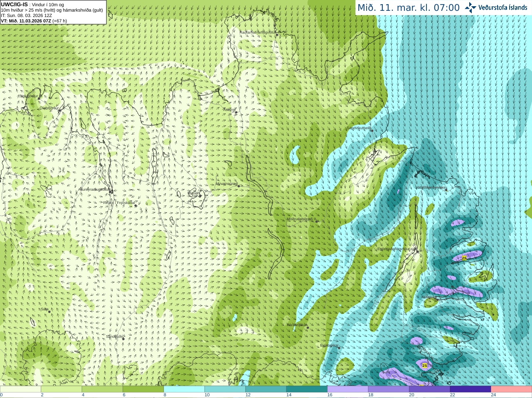Select the Vatnsskarð eystra station label

[431, 188]
